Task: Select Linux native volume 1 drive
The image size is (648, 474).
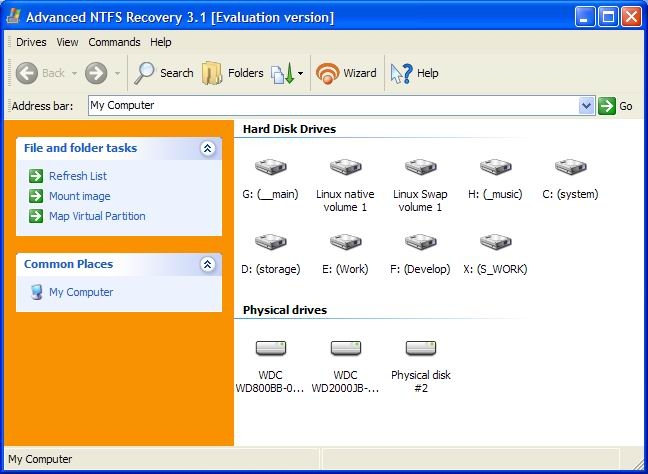Action: 345,168
